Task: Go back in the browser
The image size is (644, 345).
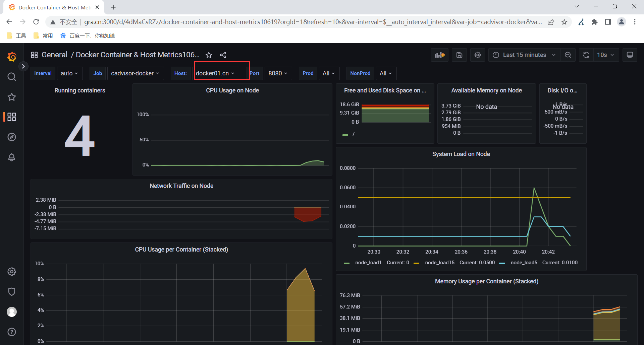Action: pos(9,22)
